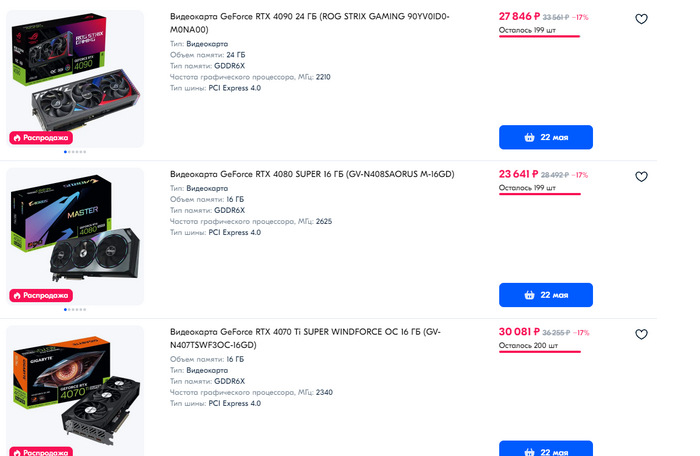
Task: Click heart icon for RTX 4080 SUPER
Action: 641,176
